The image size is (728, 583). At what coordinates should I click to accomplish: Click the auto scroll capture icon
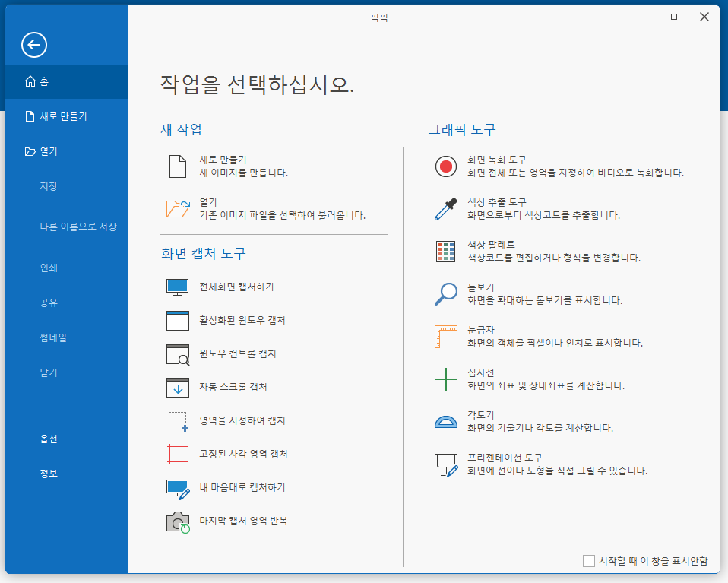coord(177,388)
